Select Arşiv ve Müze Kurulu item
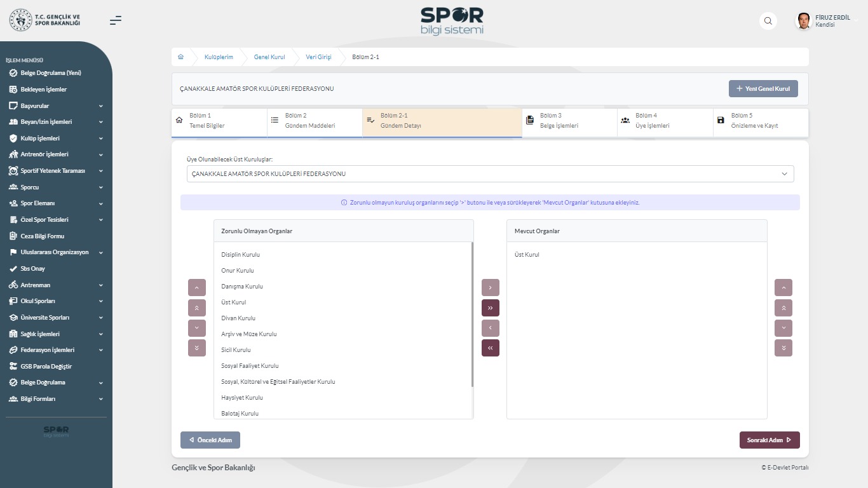Viewport: 868px width, 488px height. (x=343, y=334)
